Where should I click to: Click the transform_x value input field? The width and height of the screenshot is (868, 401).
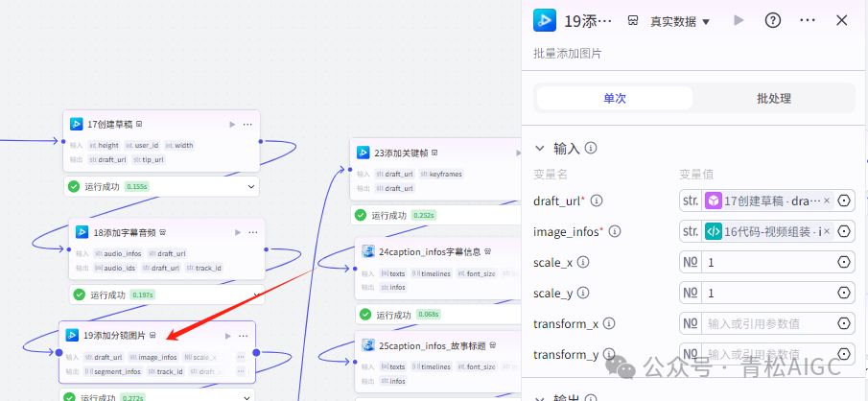coord(768,323)
